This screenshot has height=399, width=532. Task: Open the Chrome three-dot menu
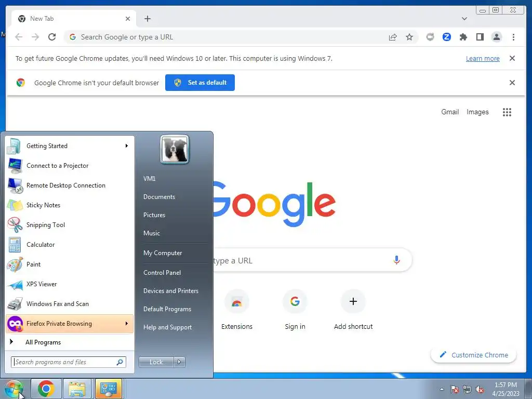(x=513, y=37)
